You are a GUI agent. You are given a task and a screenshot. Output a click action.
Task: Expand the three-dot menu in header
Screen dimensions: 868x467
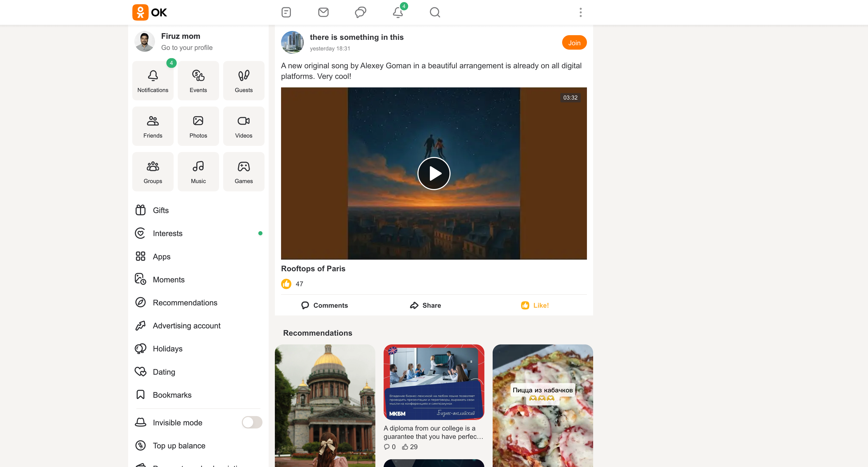point(580,12)
